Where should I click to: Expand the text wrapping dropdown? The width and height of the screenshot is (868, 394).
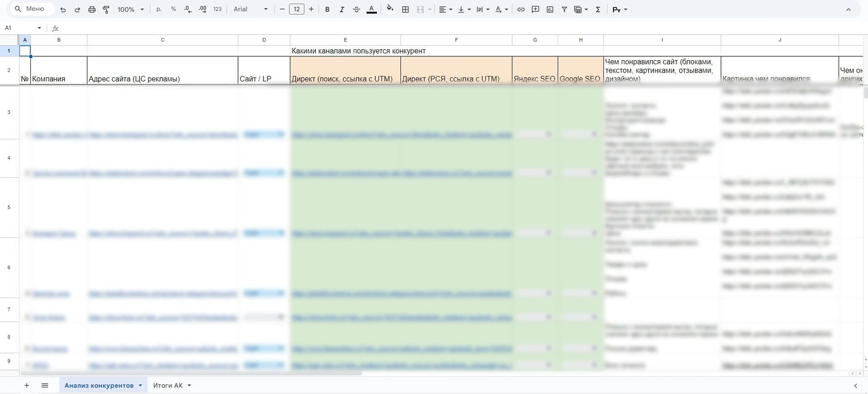click(483, 9)
